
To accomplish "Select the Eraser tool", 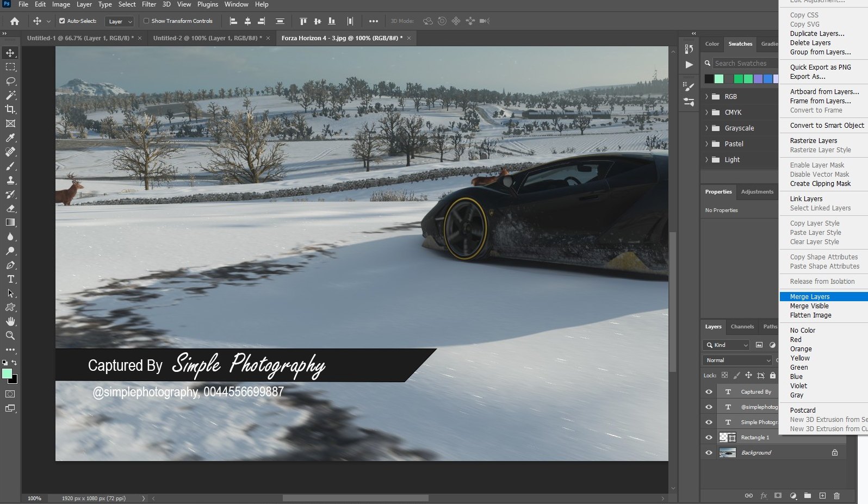I will [10, 208].
